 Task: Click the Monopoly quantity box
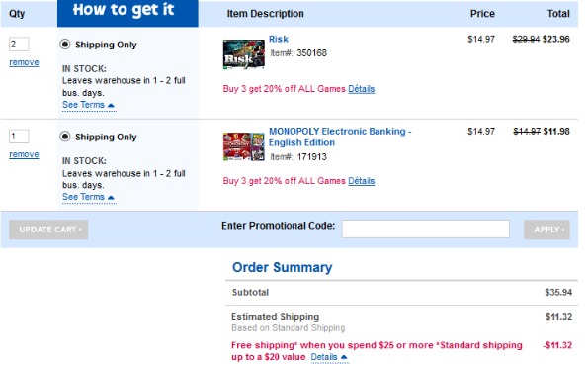(x=19, y=136)
